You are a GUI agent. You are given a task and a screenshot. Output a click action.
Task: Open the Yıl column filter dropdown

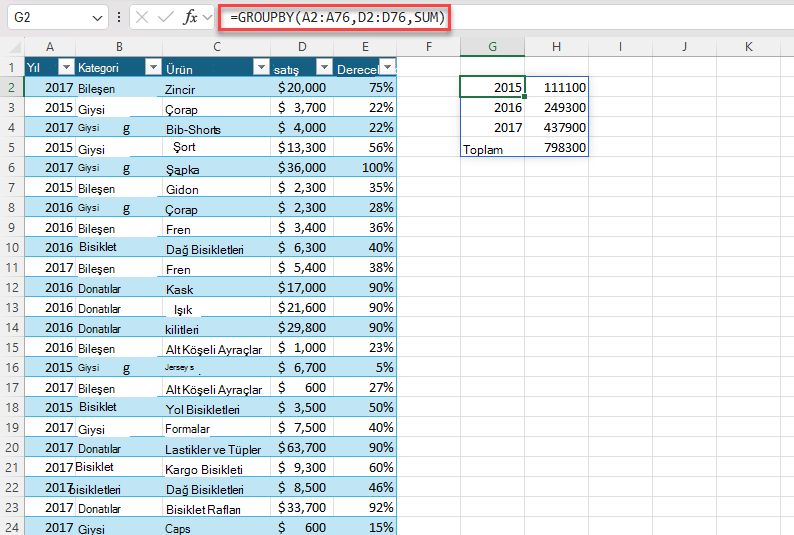pos(66,67)
